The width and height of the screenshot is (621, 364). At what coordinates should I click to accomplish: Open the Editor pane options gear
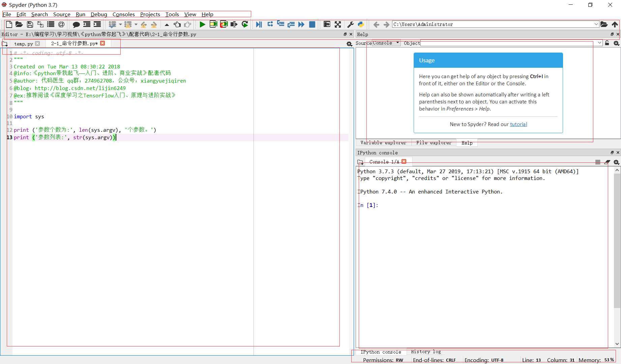[x=349, y=44]
